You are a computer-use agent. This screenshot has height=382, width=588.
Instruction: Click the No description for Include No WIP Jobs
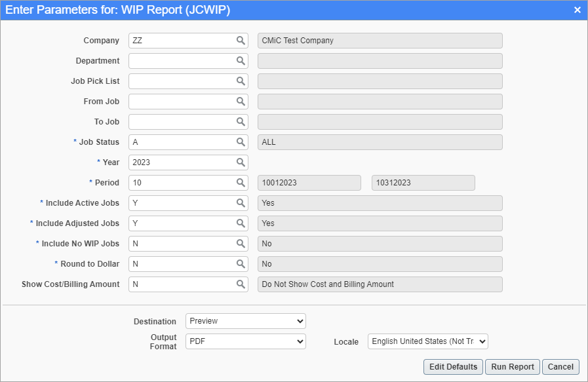pos(380,243)
